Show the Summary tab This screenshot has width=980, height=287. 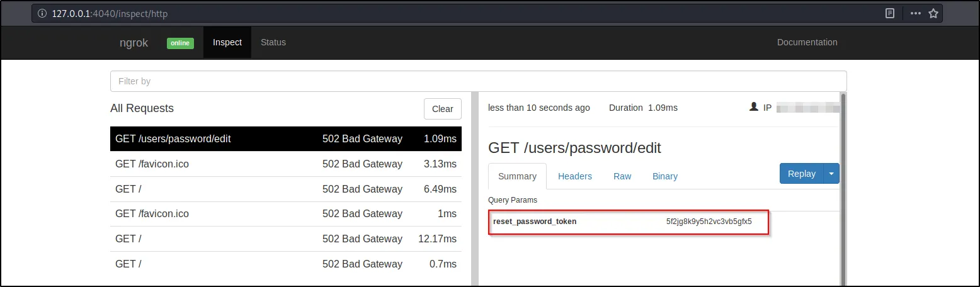click(517, 176)
